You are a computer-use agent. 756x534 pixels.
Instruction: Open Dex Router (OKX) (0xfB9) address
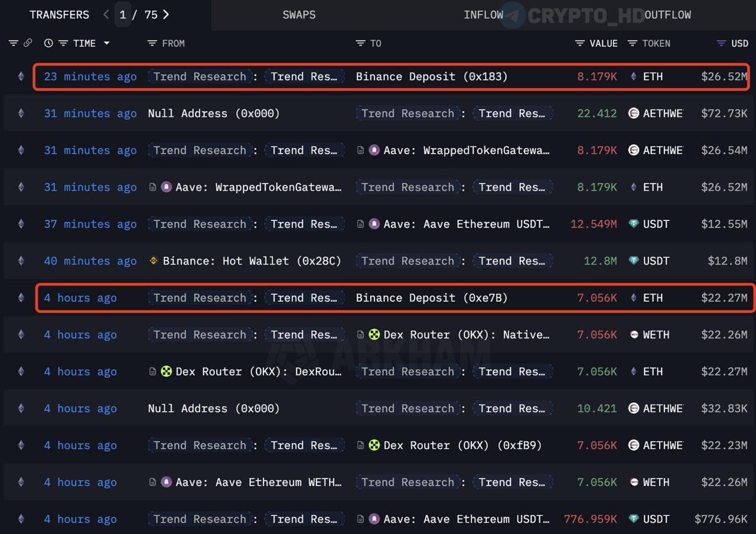click(x=462, y=445)
